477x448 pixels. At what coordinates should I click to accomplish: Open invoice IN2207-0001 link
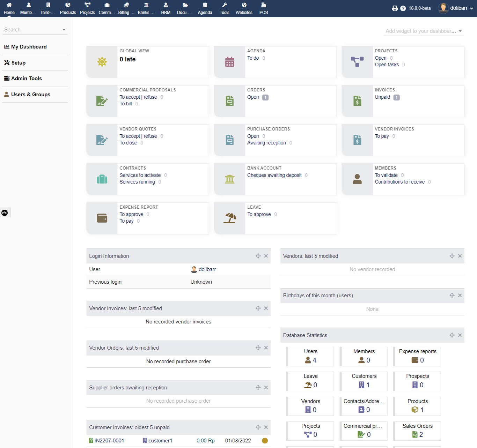109,441
